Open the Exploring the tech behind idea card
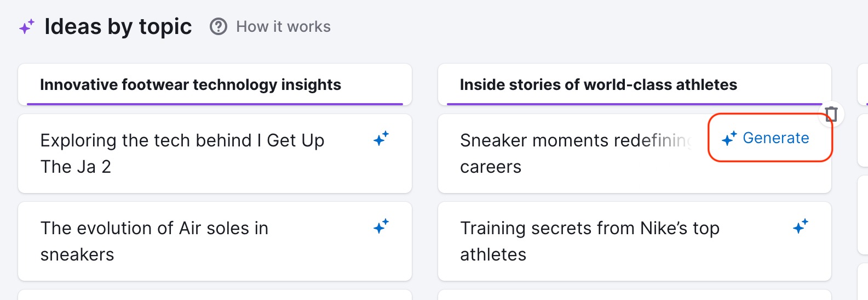Viewport: 868px width, 300px height. [x=182, y=154]
